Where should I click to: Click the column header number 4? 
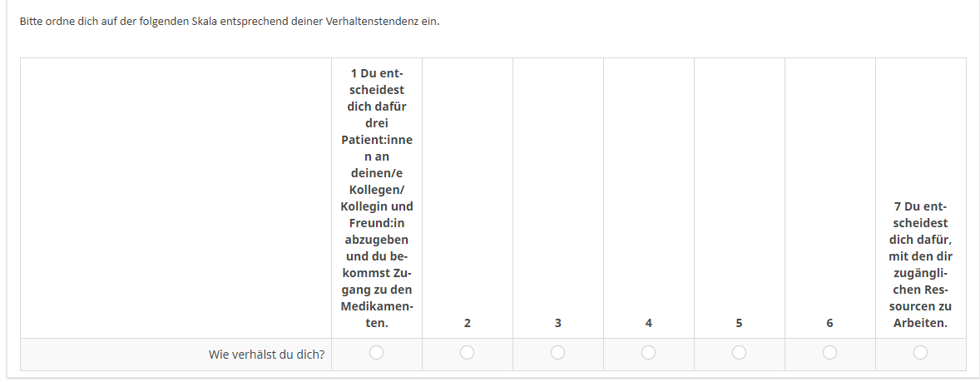[649, 323]
